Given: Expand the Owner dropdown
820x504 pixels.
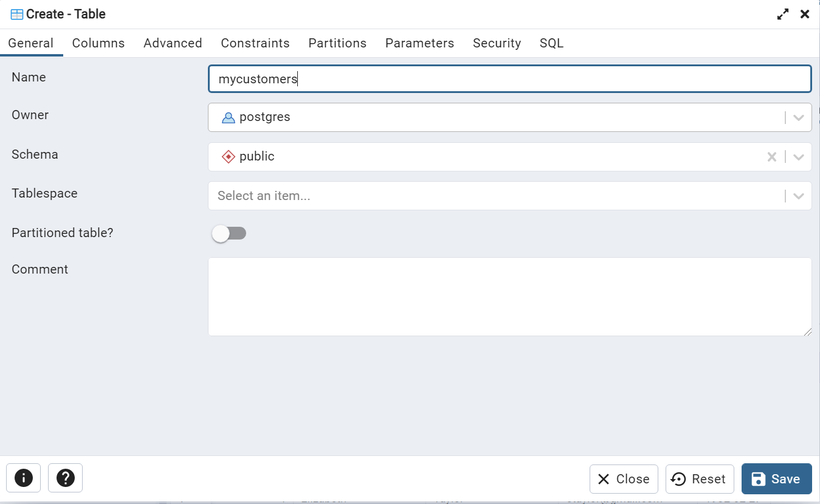Looking at the screenshot, I should click(799, 117).
